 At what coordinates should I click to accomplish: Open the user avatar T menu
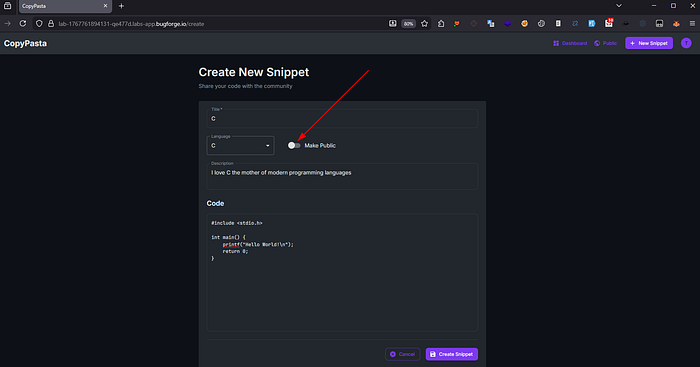686,43
